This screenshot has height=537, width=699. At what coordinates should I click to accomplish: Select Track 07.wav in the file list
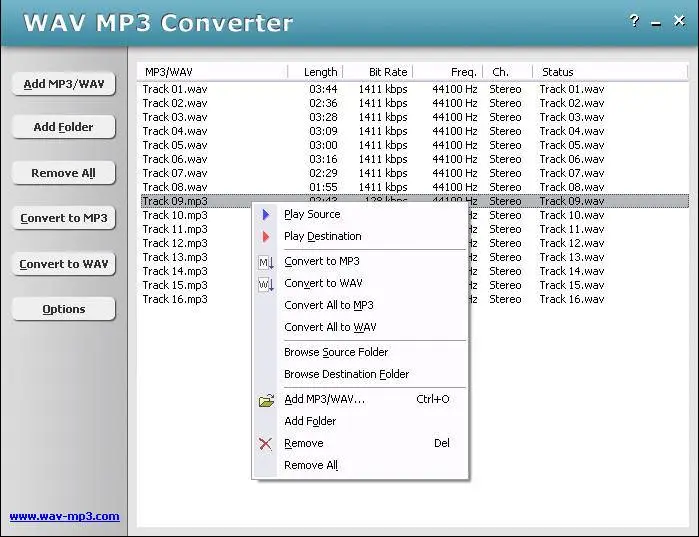175,173
